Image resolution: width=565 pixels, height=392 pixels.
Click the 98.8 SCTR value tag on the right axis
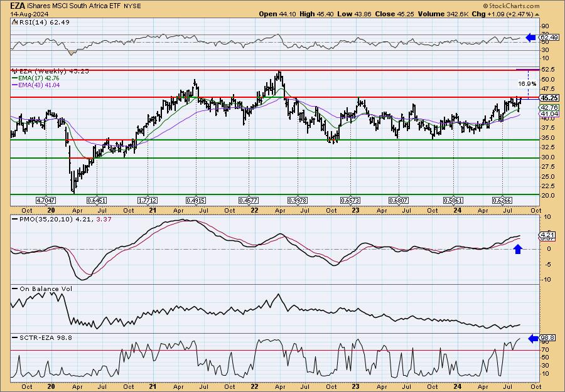tap(547, 338)
